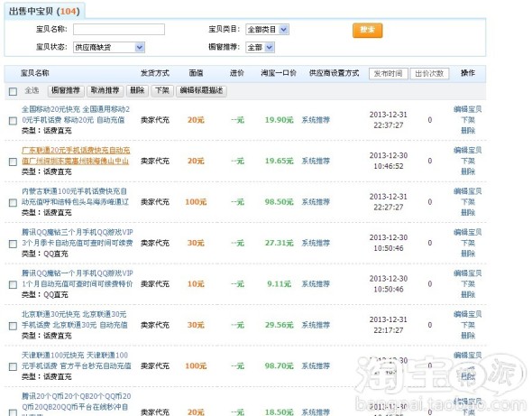Click 删除 for QQ魔钻一个月 row
The height and width of the screenshot is (416, 532).
click(468, 294)
